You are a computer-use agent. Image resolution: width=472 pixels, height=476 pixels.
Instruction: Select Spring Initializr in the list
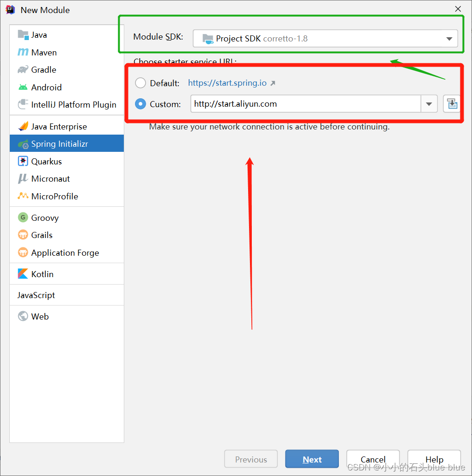pos(67,143)
